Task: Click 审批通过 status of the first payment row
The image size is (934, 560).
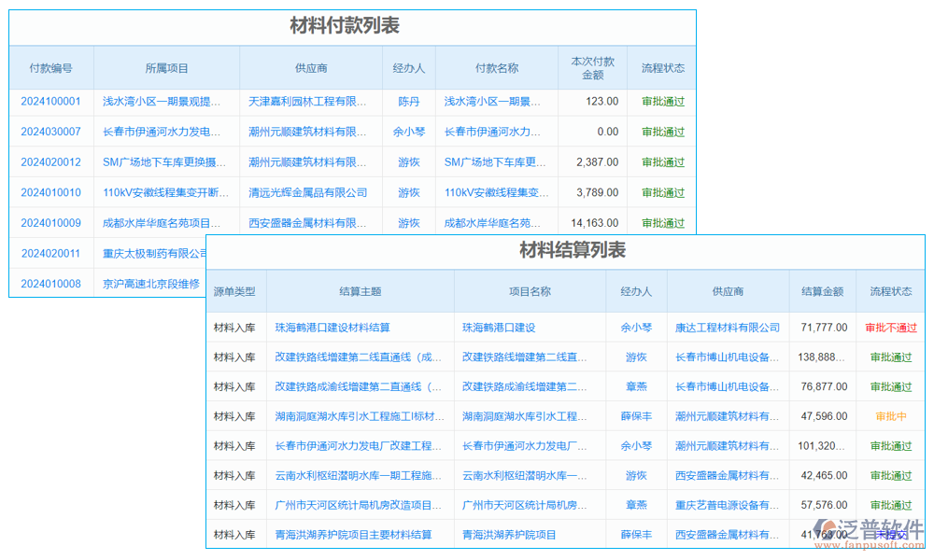Action: (x=662, y=101)
